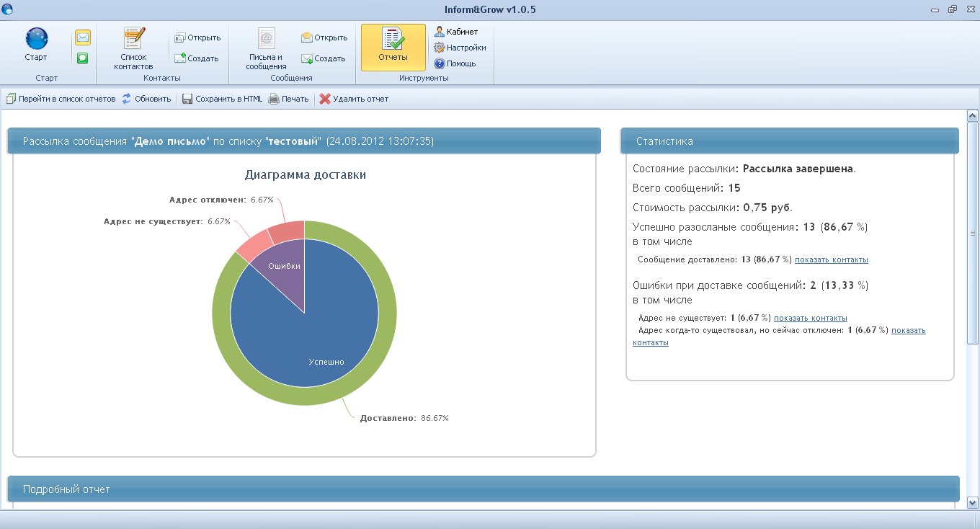Open Кабинет user account
The width and height of the screenshot is (980, 529).
[456, 32]
